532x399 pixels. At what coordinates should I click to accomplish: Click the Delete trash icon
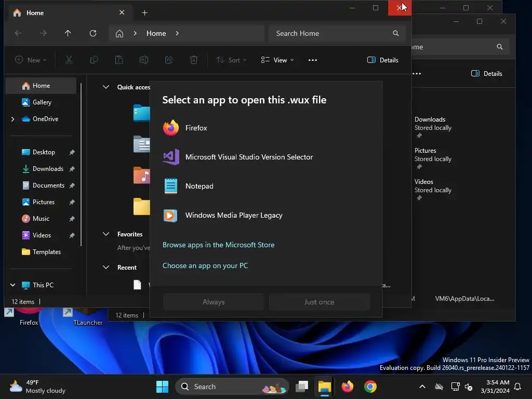[x=194, y=60]
